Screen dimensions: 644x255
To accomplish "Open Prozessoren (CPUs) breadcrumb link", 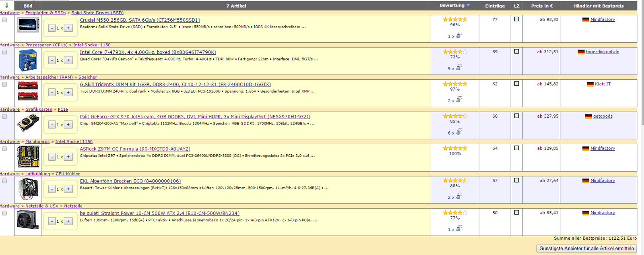I will [46, 45].
